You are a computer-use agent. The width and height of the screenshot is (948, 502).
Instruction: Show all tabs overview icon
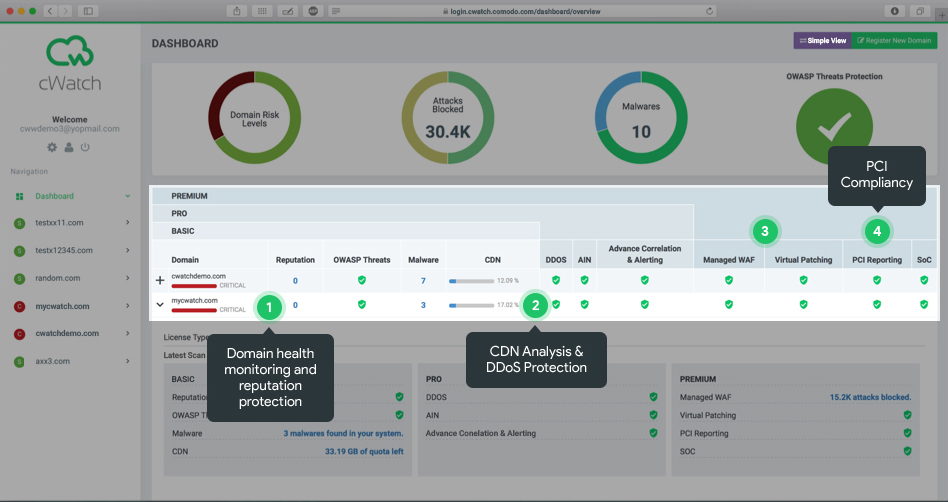(920, 11)
